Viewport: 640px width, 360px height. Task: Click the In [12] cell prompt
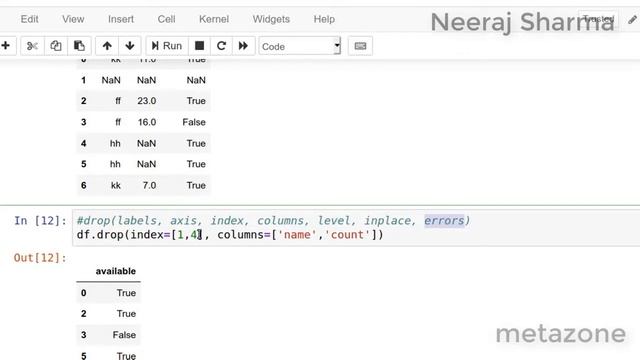coord(40,221)
